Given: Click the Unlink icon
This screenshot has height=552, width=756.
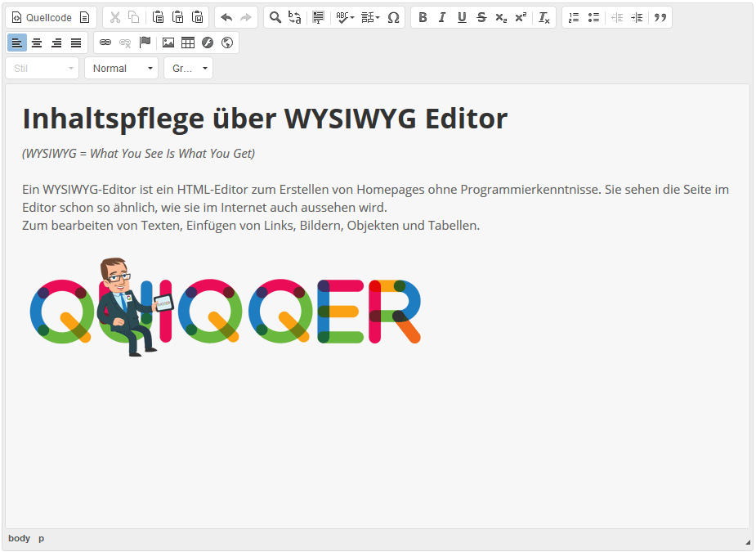Looking at the screenshot, I should pos(125,43).
